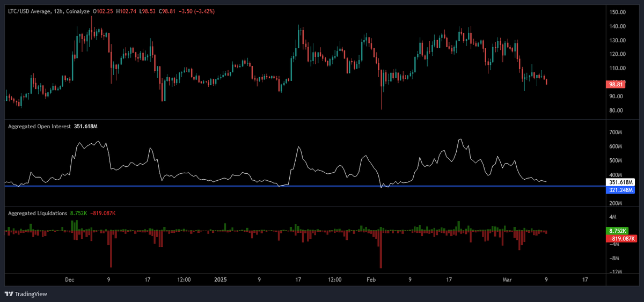Click the 700M open interest axis label

pyautogui.click(x=616, y=132)
